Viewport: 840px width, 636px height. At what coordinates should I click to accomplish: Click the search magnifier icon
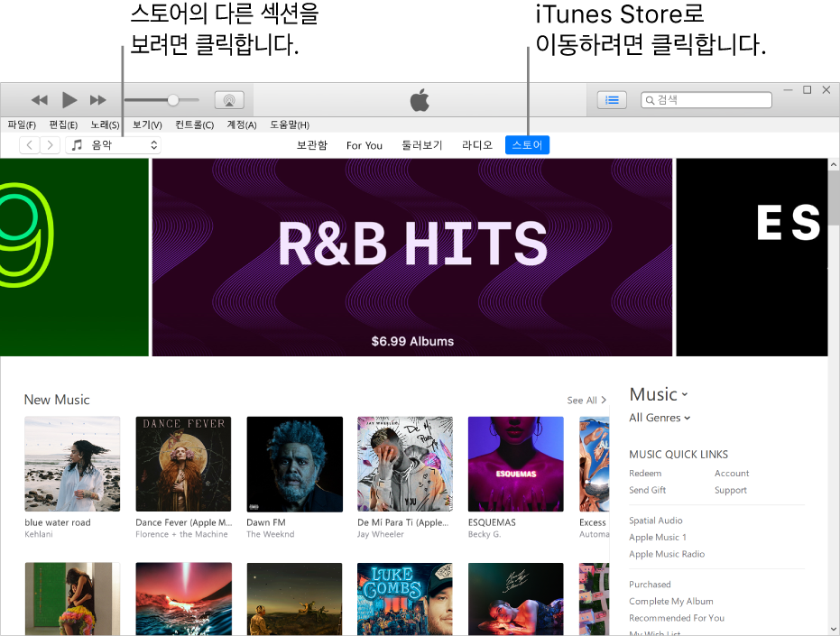(x=650, y=100)
